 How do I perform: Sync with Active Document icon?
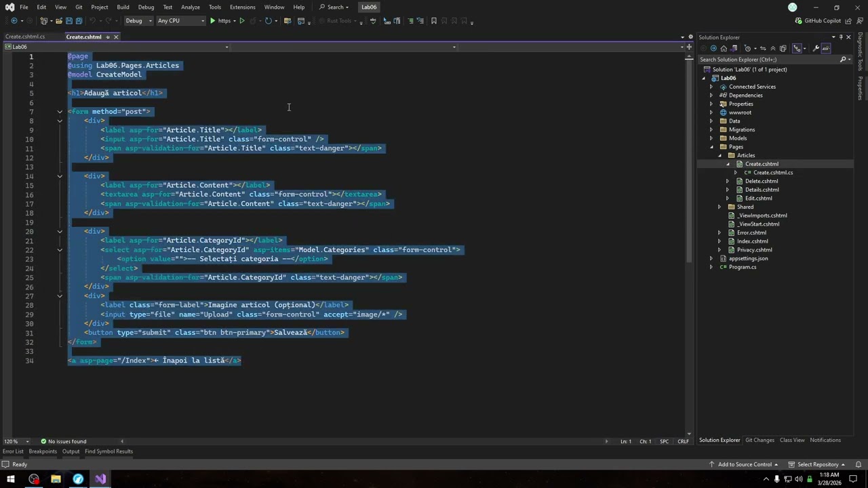[x=763, y=48]
